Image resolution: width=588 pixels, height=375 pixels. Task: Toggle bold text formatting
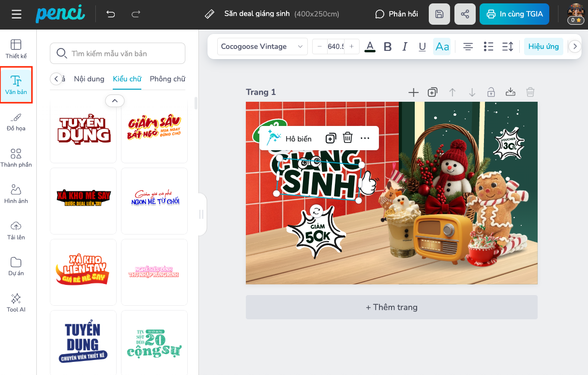(x=388, y=47)
